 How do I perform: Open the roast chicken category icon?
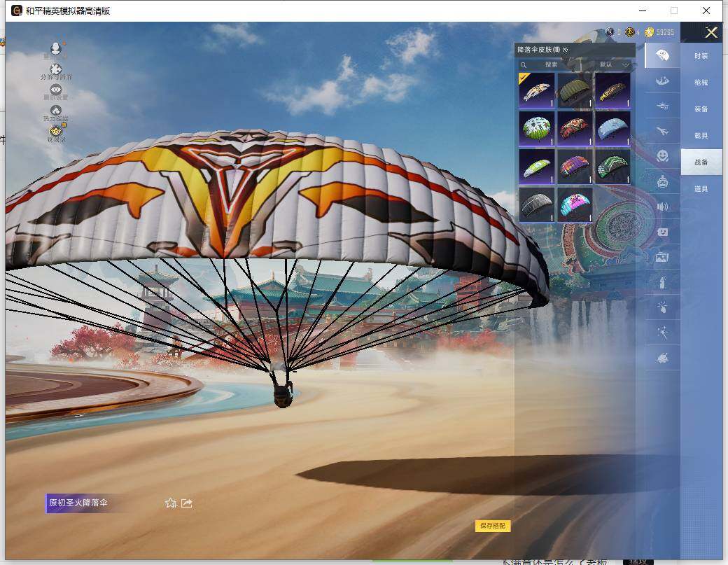pos(662,358)
